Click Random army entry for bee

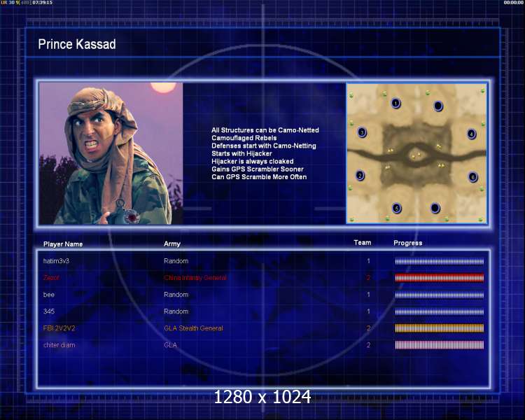pyautogui.click(x=176, y=295)
